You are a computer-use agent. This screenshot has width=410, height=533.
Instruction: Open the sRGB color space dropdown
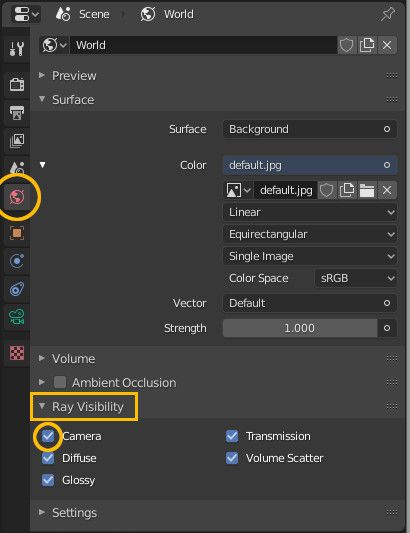pyautogui.click(x=356, y=278)
